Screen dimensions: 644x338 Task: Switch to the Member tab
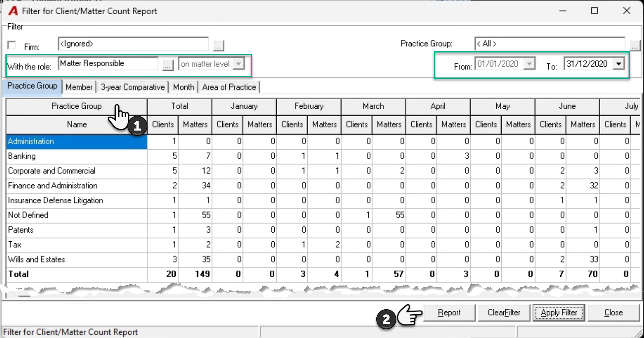pos(79,87)
